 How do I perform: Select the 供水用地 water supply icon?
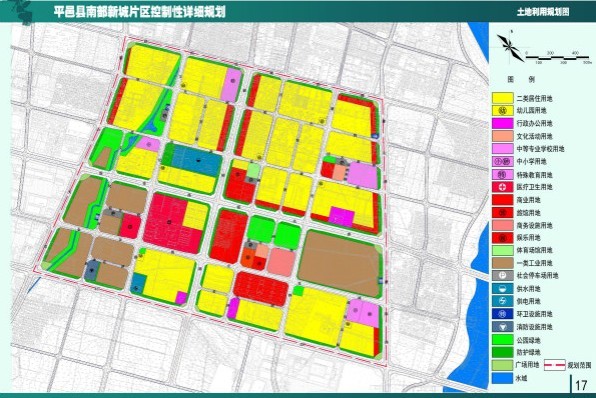point(502,289)
